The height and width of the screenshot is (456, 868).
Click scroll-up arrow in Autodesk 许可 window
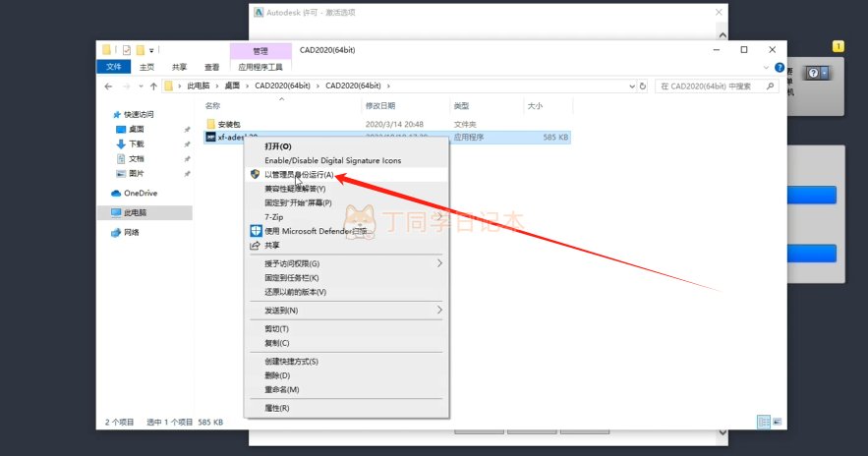723,35
